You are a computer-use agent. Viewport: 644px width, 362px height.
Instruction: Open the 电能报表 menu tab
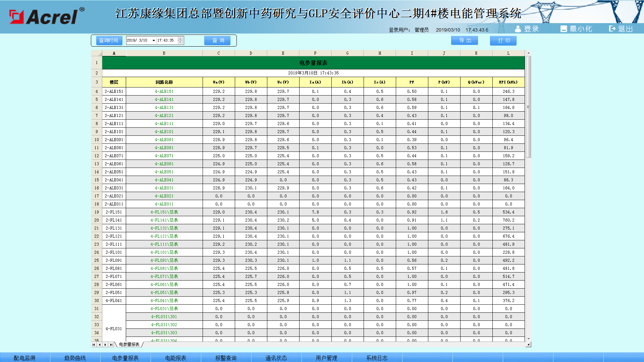(175, 358)
